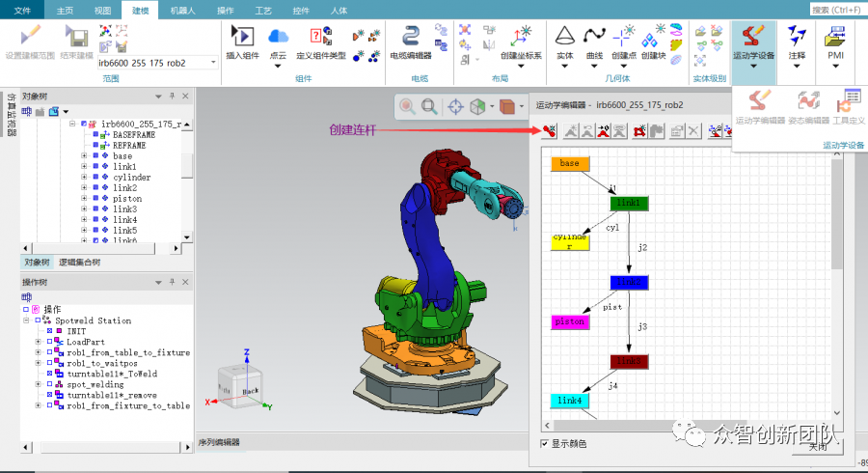
Task: Switch to the 操作 operations ribbon tab
Action: point(226,10)
